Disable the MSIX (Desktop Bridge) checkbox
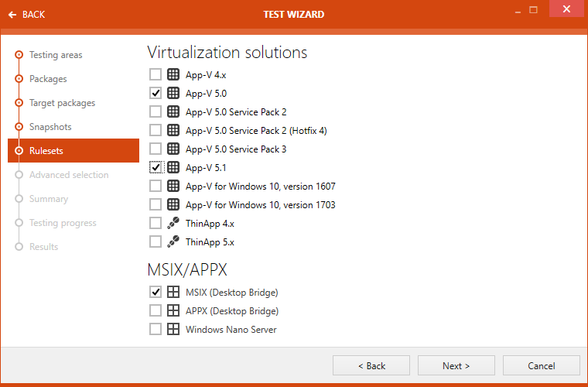 (156, 292)
